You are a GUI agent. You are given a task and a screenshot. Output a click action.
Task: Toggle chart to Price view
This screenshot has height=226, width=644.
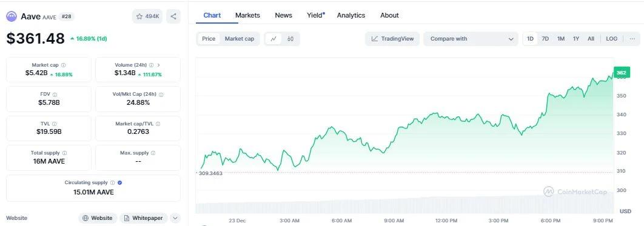pyautogui.click(x=209, y=39)
